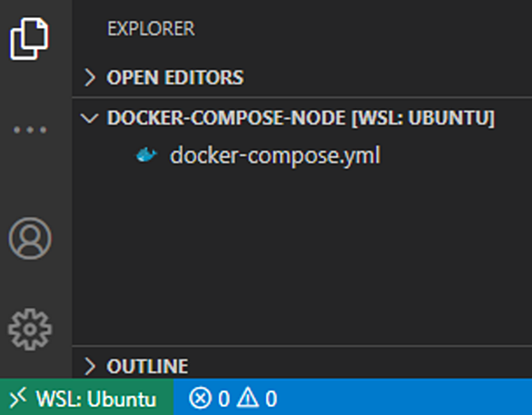Open the Accounts menu icon

tap(30, 239)
